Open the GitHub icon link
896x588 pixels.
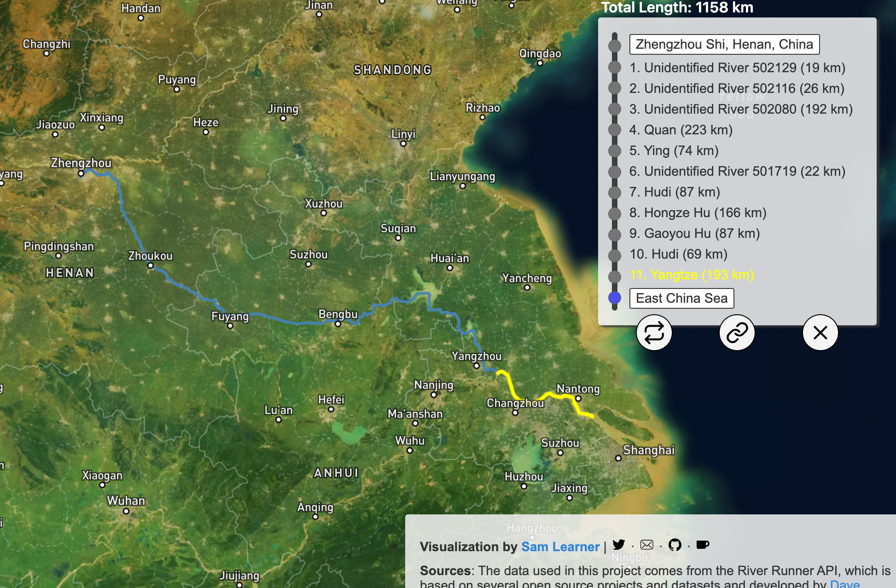pos(675,545)
